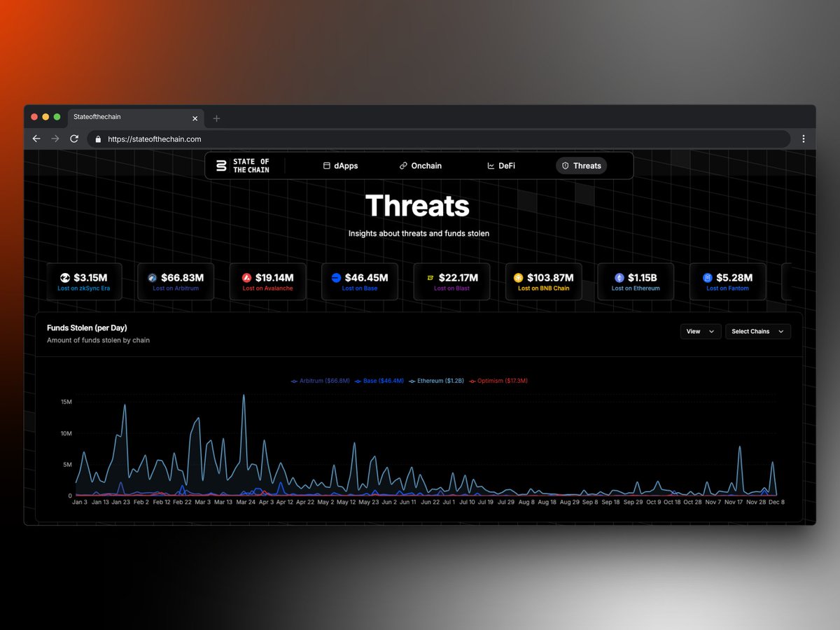Click the Dec 8 x-axis label
The height and width of the screenshot is (630, 840).
(x=777, y=502)
